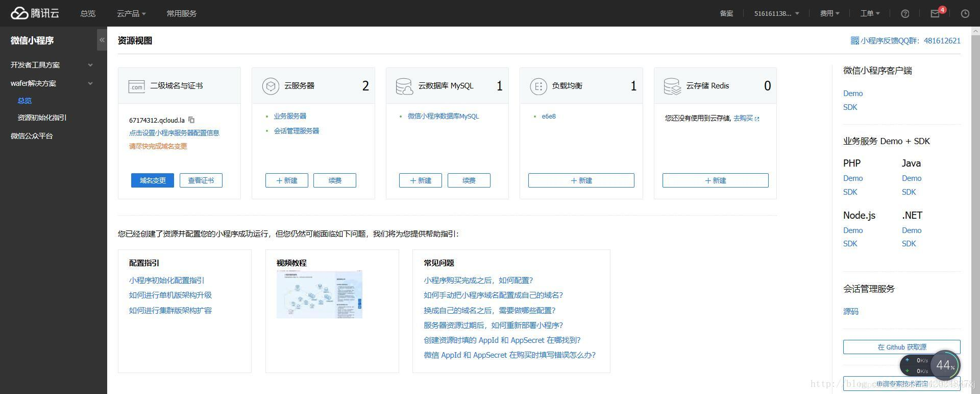The image size is (980, 394).
Task: Open FAQ 服务器资源过期后，如何重新部署小程序?
Action: (494, 325)
